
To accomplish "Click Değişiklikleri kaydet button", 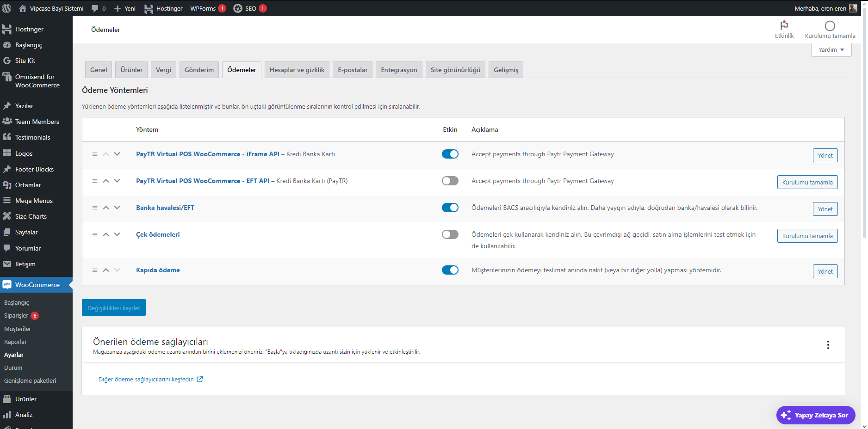I will 114,307.
